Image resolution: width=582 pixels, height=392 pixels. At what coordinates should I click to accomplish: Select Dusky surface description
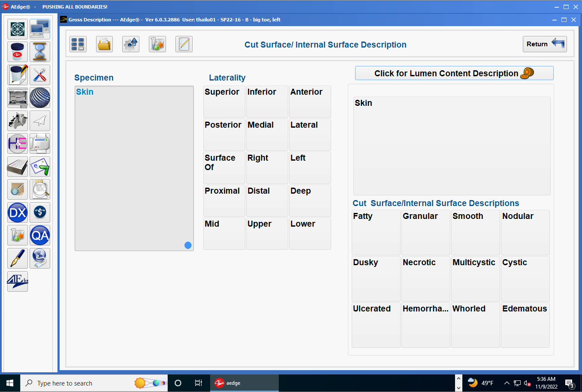pos(376,279)
